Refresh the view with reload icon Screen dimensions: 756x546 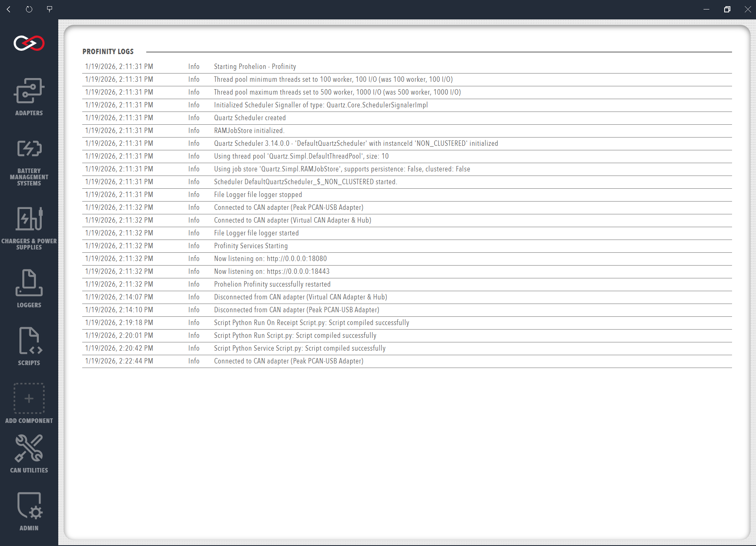29,9
